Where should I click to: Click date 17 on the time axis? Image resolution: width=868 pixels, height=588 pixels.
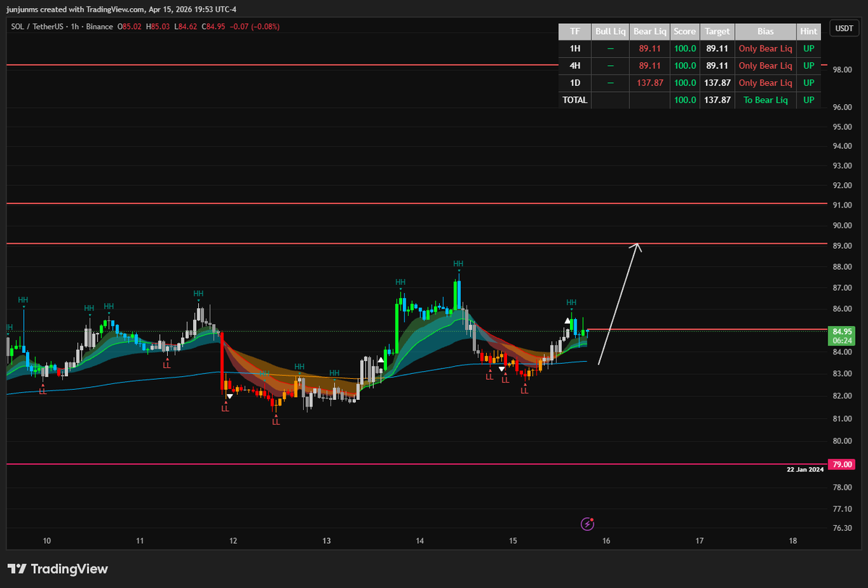point(699,540)
